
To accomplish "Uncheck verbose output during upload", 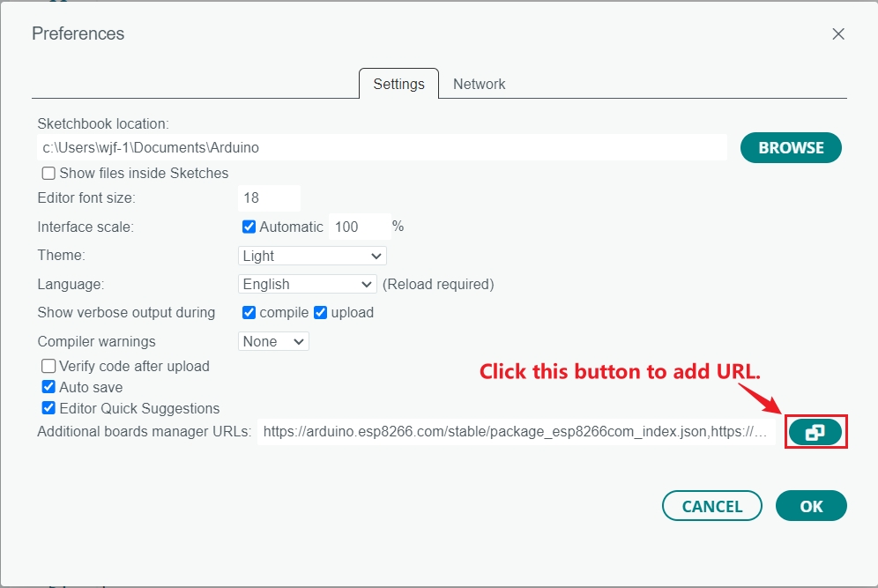I will [321, 313].
